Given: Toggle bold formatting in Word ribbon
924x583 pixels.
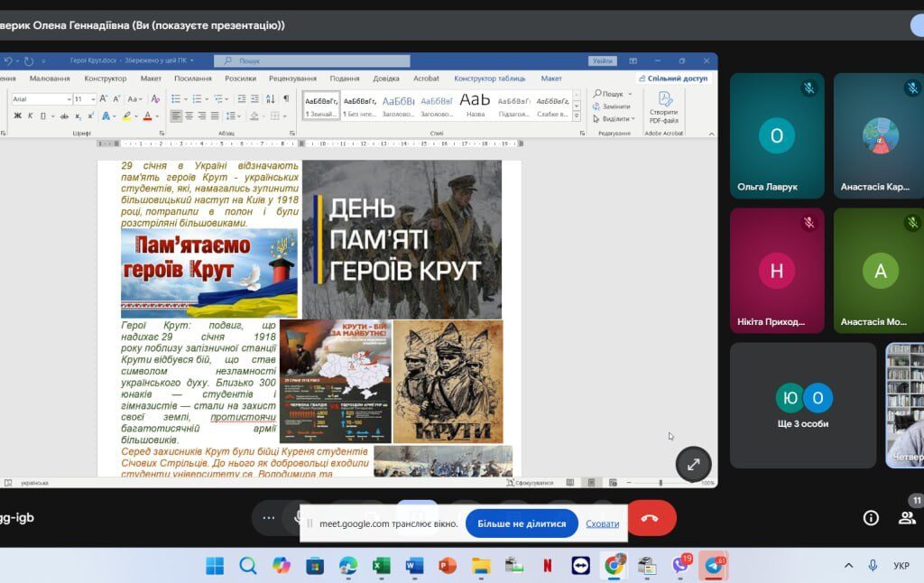Looking at the screenshot, I should pos(17,116).
